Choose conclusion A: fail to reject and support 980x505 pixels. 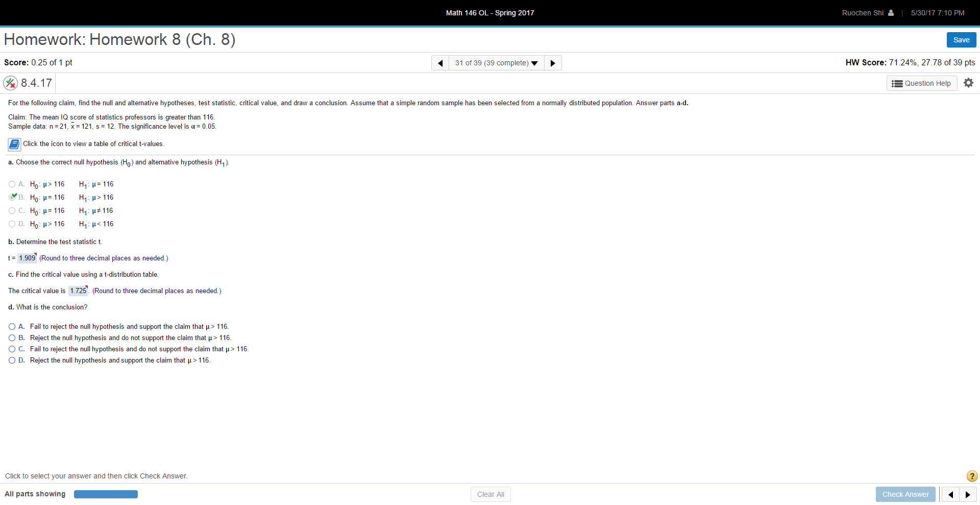(12, 327)
